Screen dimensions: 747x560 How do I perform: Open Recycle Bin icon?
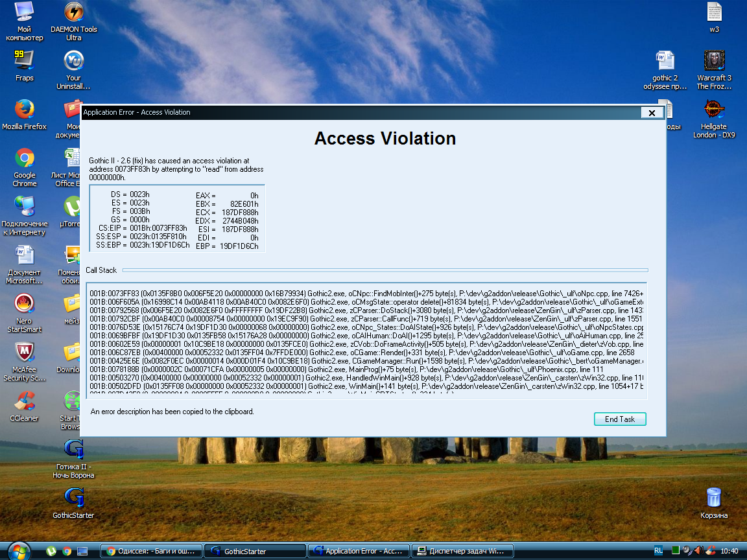[714, 504]
